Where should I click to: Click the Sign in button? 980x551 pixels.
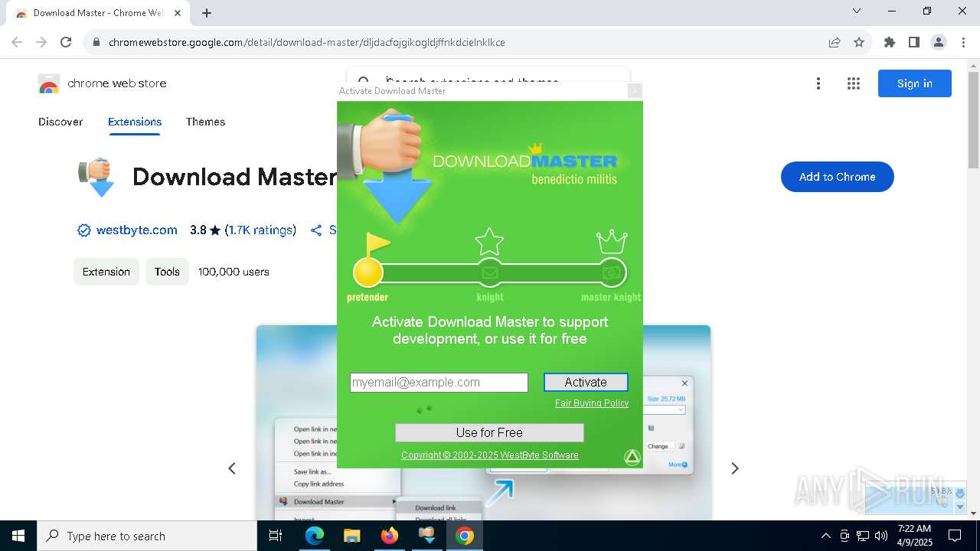[x=915, y=83]
